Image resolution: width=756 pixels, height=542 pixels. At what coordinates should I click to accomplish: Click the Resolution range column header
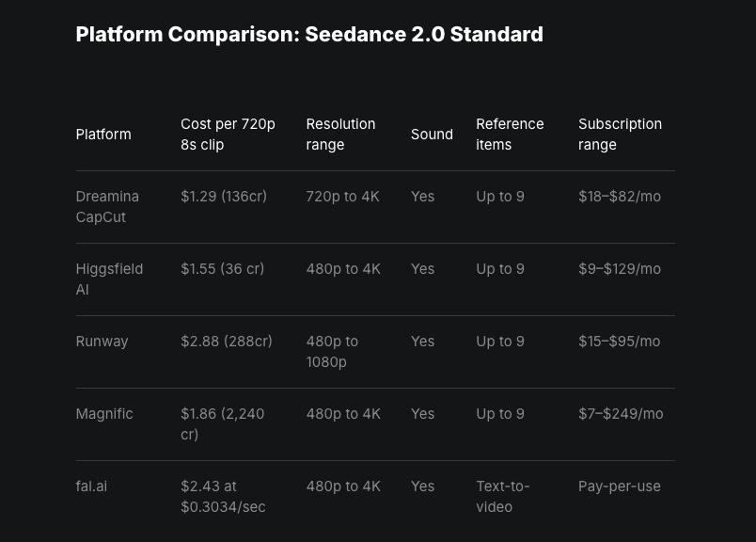(340, 135)
